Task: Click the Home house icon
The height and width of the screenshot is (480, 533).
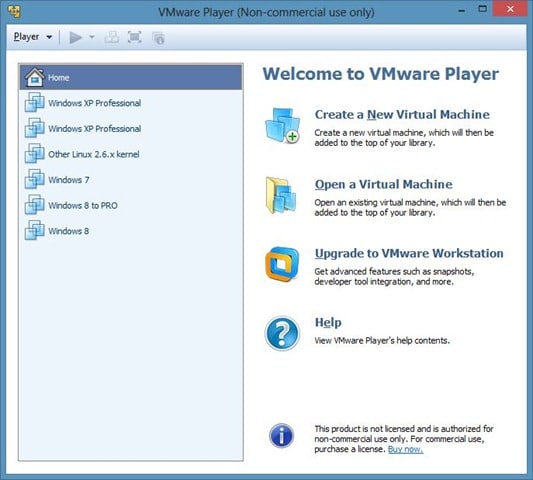Action: click(x=34, y=77)
